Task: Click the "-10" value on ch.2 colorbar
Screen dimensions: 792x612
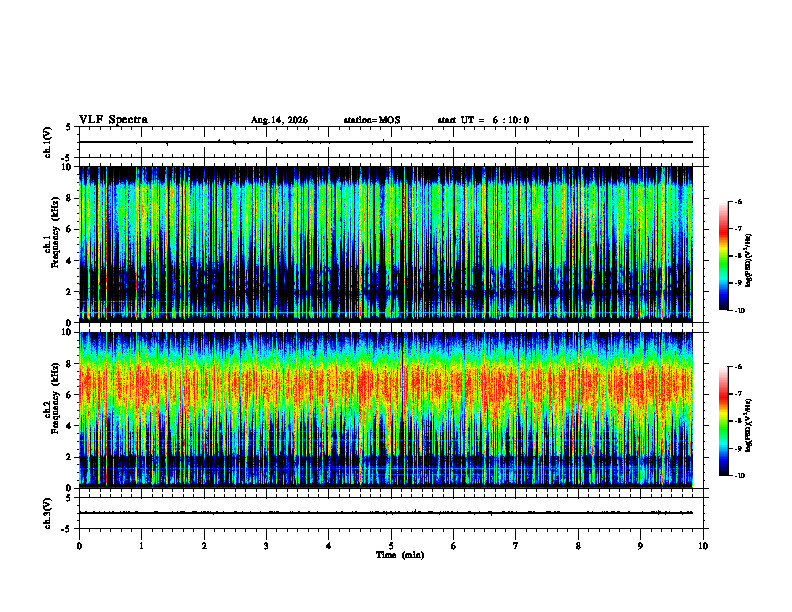Action: click(x=739, y=476)
